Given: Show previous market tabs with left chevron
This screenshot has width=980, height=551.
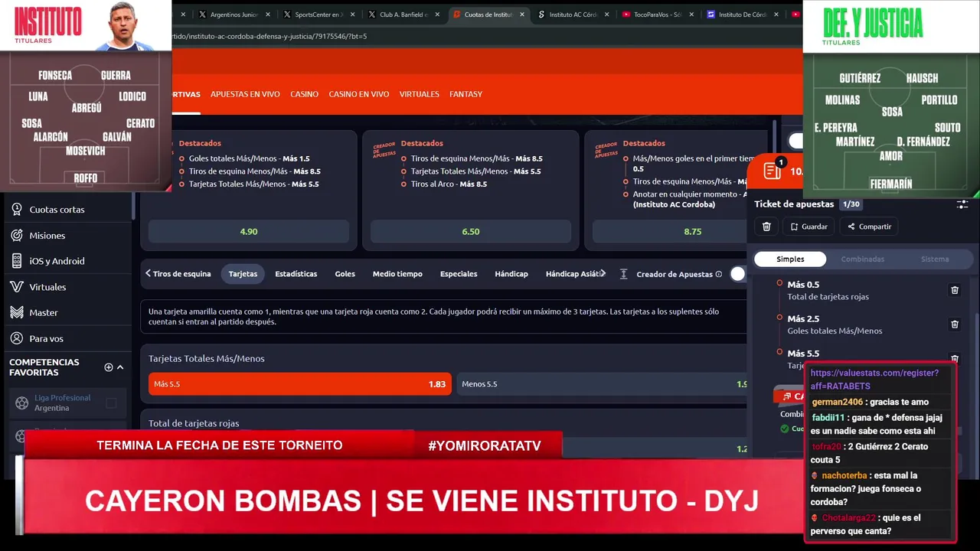Looking at the screenshot, I should pos(148,273).
